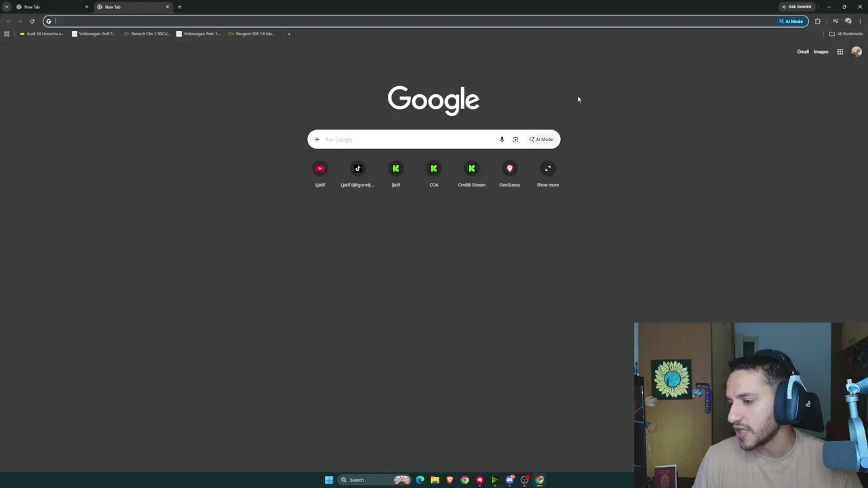This screenshot has height=488, width=868.
Task: Click the Ask Gemini button
Action: (797, 7)
